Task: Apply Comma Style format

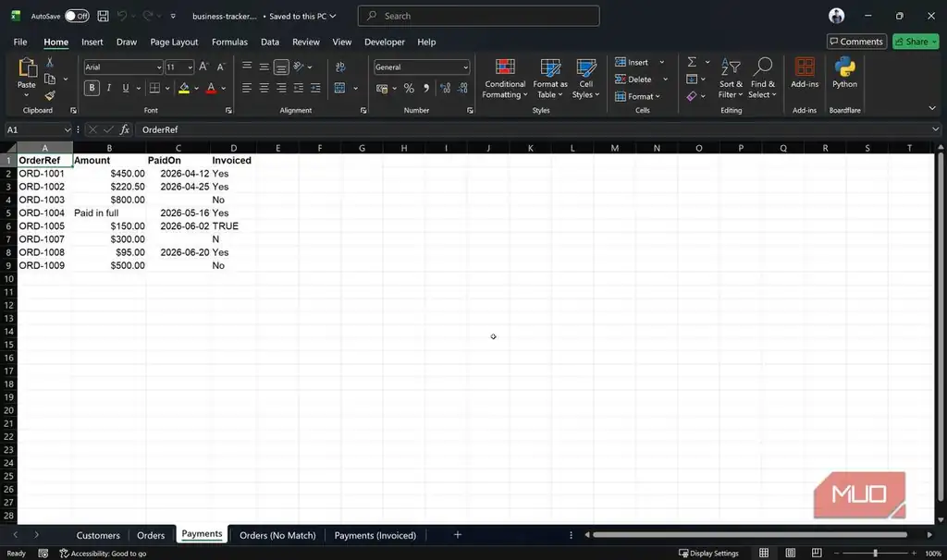Action: (x=426, y=88)
